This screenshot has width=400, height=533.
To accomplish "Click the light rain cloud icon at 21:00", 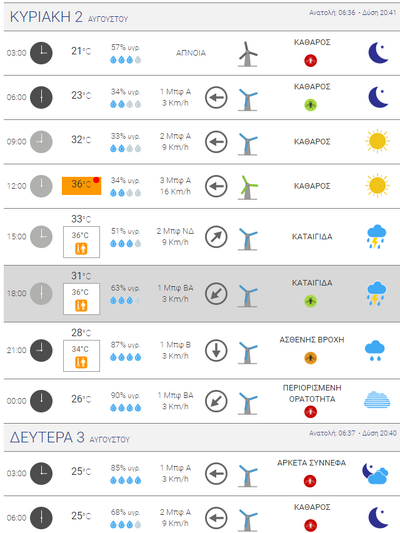I will [x=375, y=350].
